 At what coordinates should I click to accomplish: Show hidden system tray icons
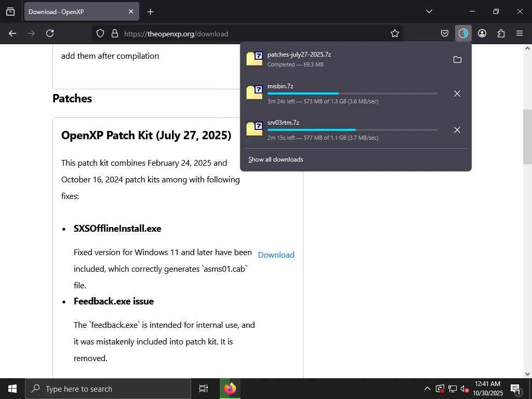point(428,389)
